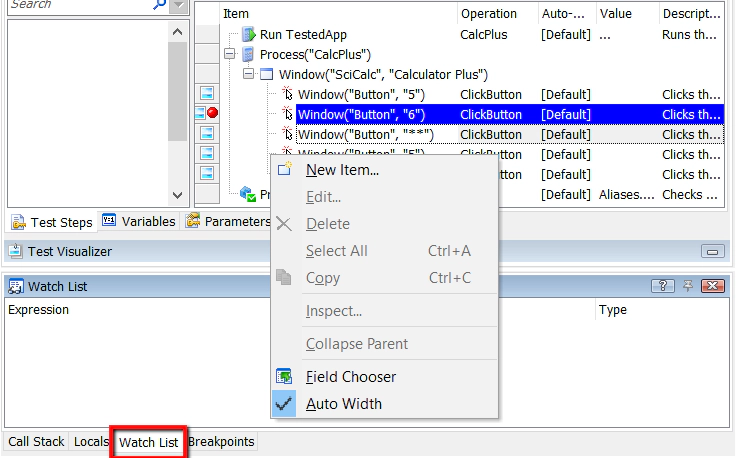The height and width of the screenshot is (458, 736).
Task: Click the Test Visualizer panel icon
Action: (x=15, y=251)
